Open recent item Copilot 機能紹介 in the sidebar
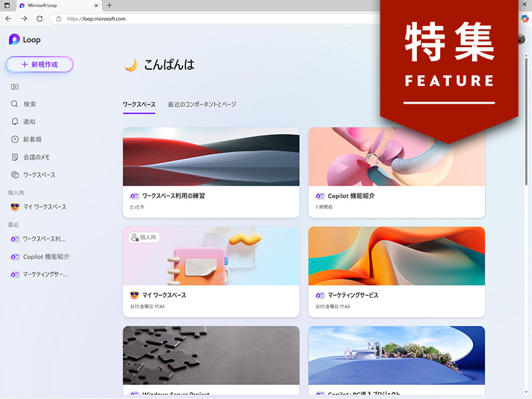The height and width of the screenshot is (399, 532). click(x=46, y=257)
